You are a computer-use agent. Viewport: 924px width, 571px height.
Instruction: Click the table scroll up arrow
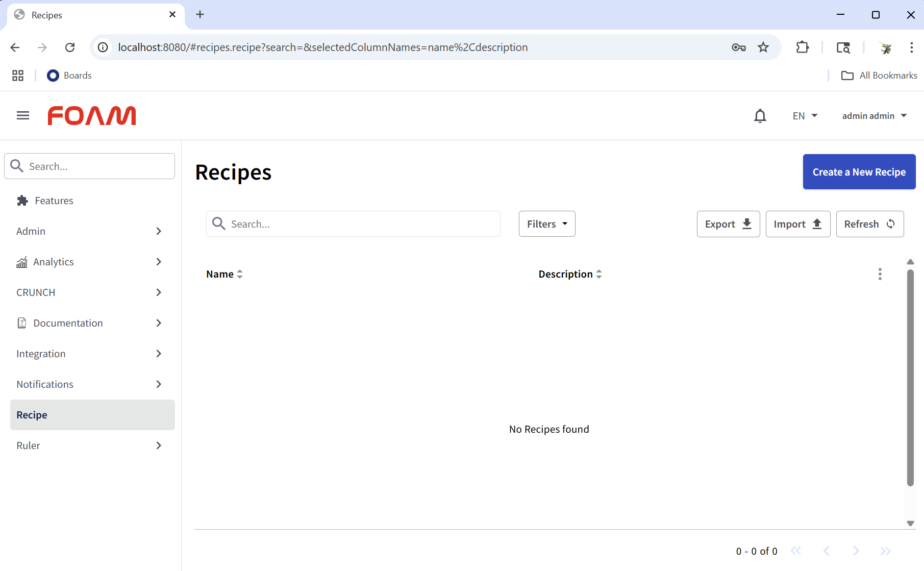click(910, 262)
